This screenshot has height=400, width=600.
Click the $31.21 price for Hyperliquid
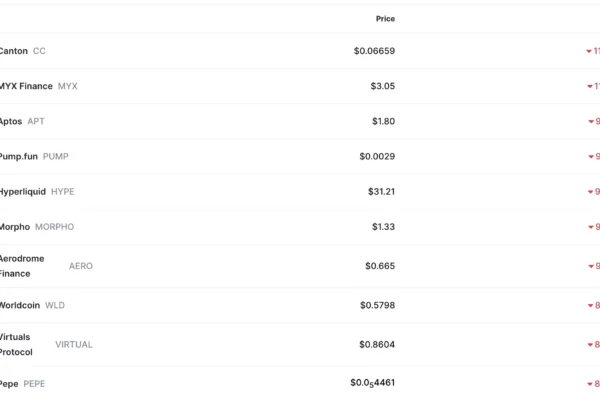coord(382,191)
